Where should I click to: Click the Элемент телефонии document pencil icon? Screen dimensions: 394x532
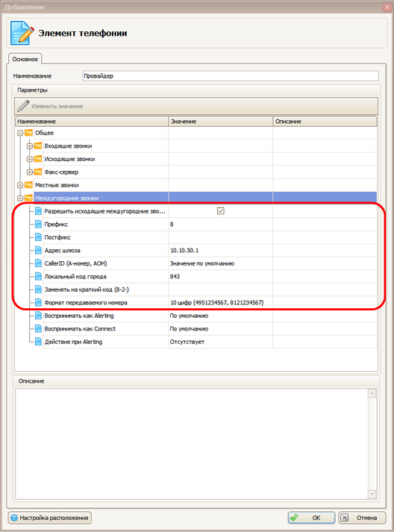coord(22,33)
